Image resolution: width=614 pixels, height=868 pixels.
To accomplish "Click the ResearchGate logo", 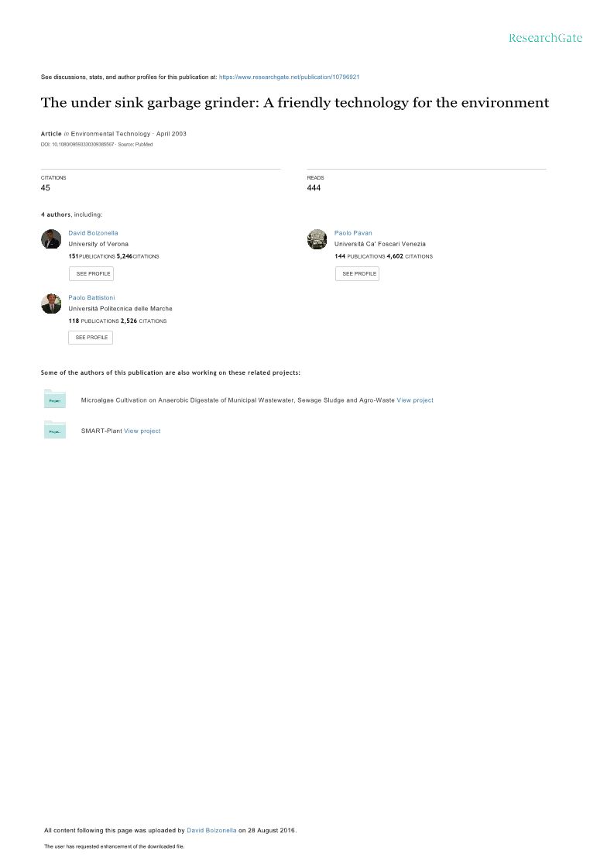I will point(545,38).
